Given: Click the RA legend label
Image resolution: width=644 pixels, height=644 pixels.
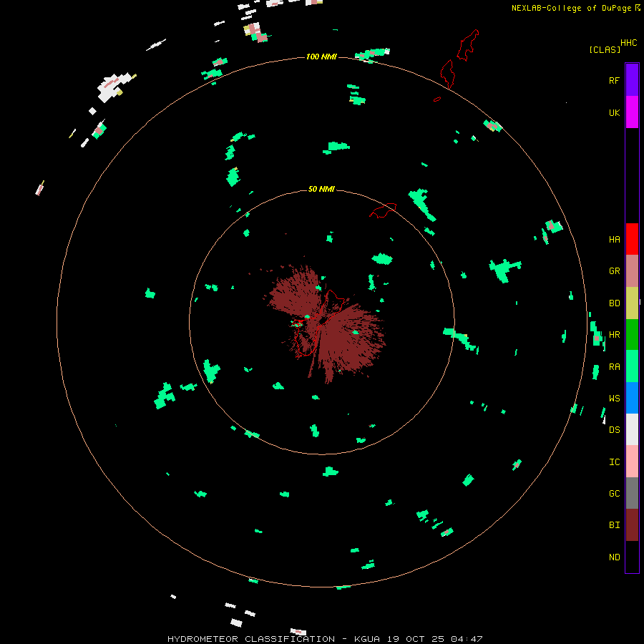Looking at the screenshot, I should pos(614,367).
